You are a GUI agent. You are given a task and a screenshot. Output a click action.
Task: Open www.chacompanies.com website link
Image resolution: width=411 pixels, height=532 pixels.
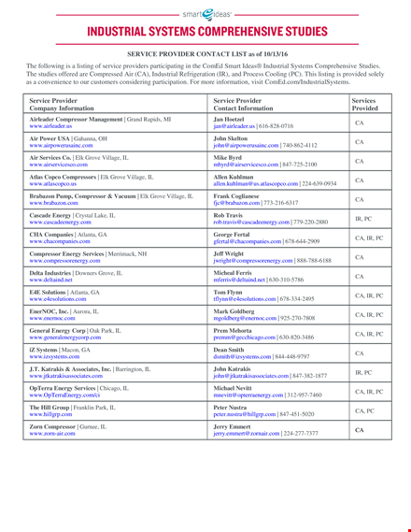tap(60, 241)
